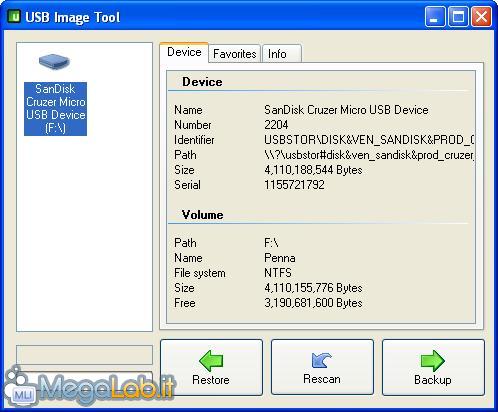Image resolution: width=498 pixels, height=412 pixels.
Task: Minimize the USB Image Tool window
Action: [435, 17]
